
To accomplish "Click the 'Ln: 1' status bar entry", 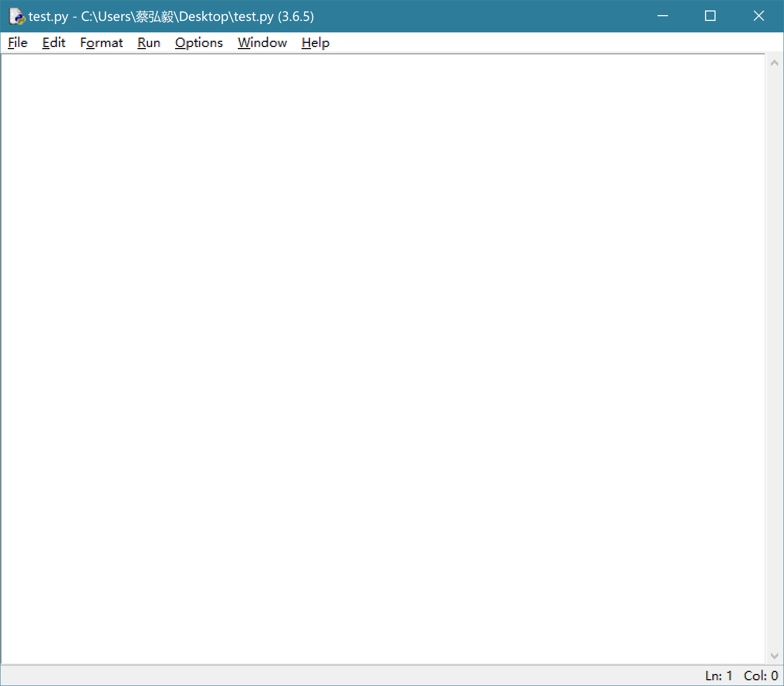I will (x=719, y=676).
